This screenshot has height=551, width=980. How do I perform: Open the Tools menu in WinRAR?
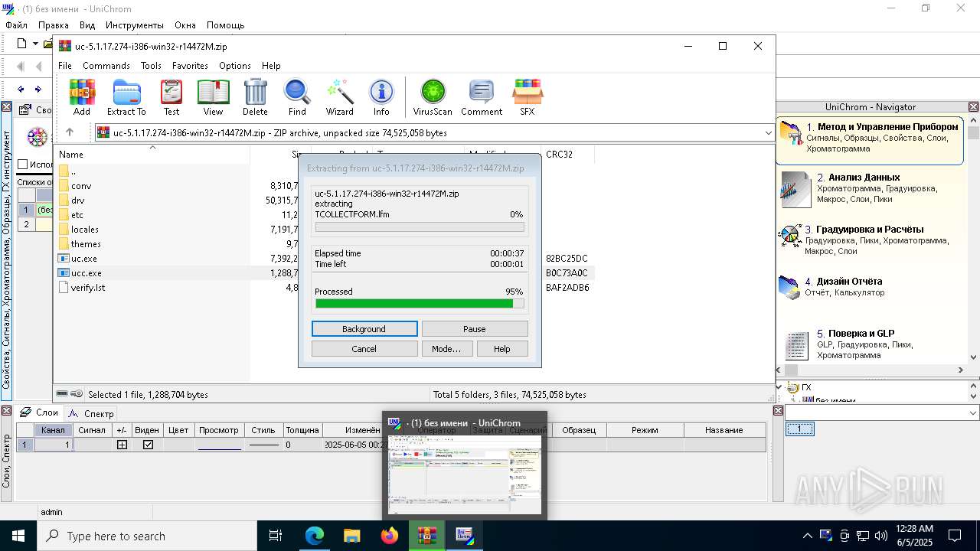coord(151,66)
